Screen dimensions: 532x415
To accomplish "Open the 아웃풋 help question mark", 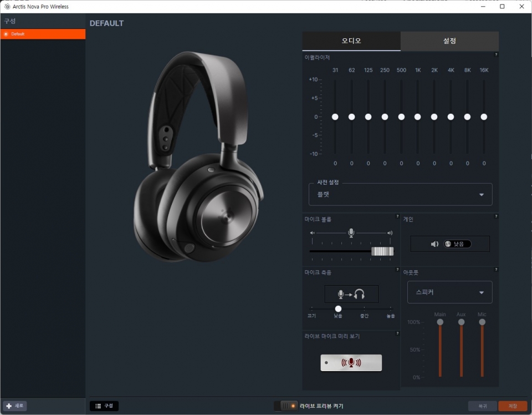I will click(496, 269).
